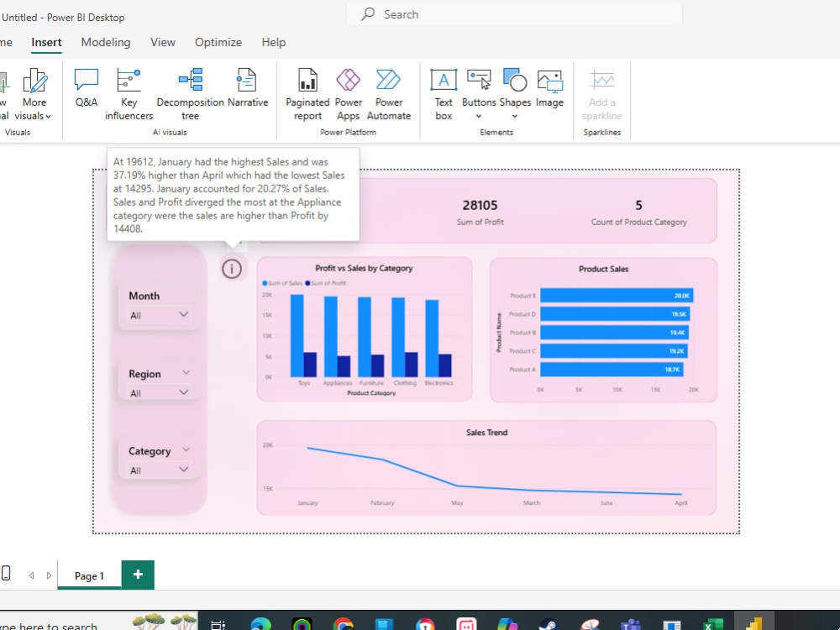Insert an Image element
Image resolution: width=840 pixels, height=630 pixels.
(x=549, y=88)
